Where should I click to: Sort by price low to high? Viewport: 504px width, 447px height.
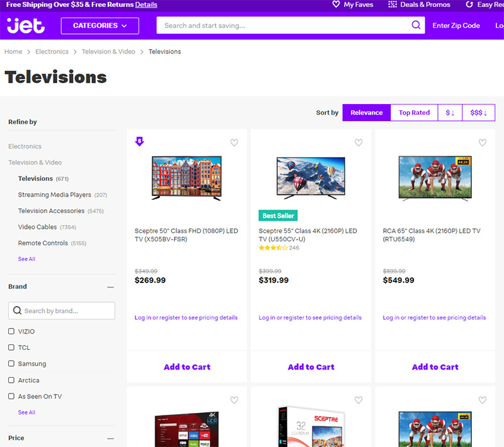[450, 113]
